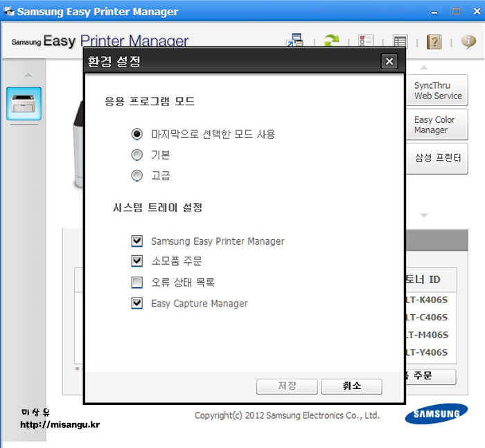Select the 고급 mode radio button
The height and width of the screenshot is (448, 485).
136,175
